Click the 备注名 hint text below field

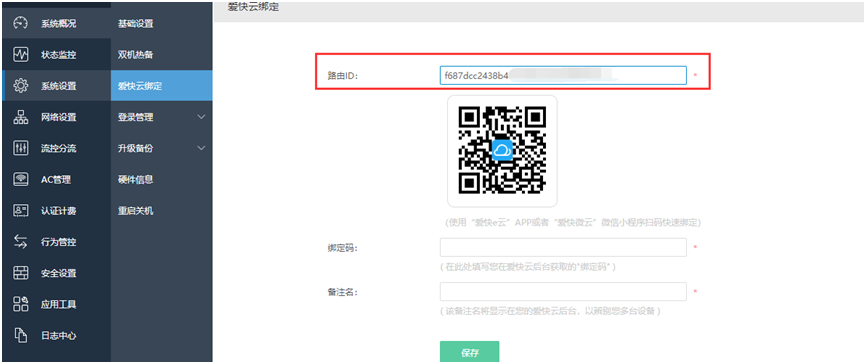(x=551, y=311)
